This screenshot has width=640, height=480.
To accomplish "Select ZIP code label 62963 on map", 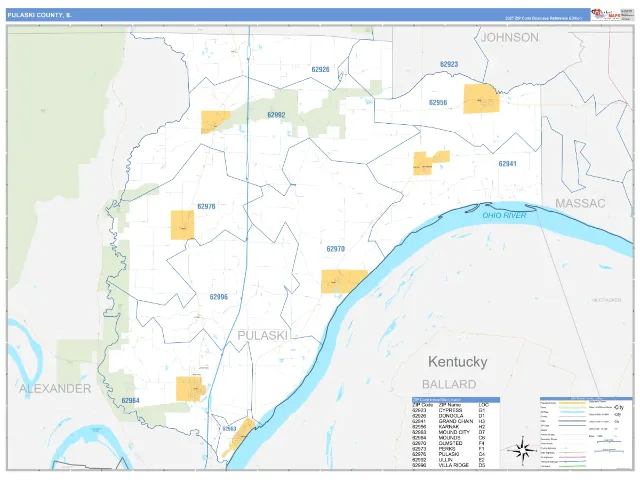I will click(x=229, y=429).
